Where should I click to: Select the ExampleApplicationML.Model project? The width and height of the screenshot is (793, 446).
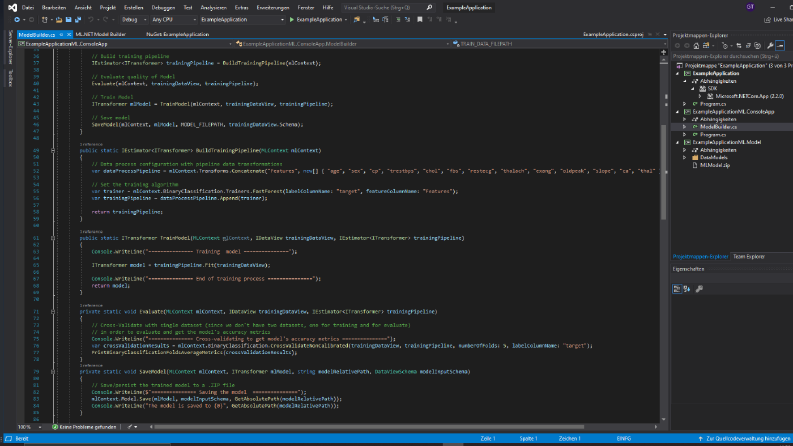[726, 142]
